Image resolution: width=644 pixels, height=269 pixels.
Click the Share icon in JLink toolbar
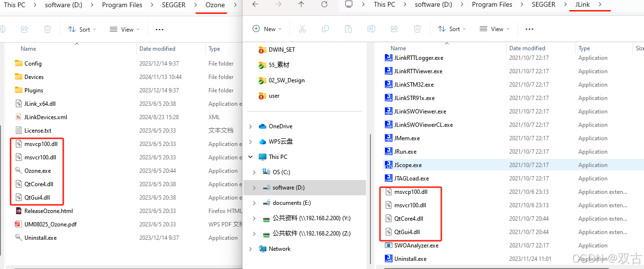(394, 29)
